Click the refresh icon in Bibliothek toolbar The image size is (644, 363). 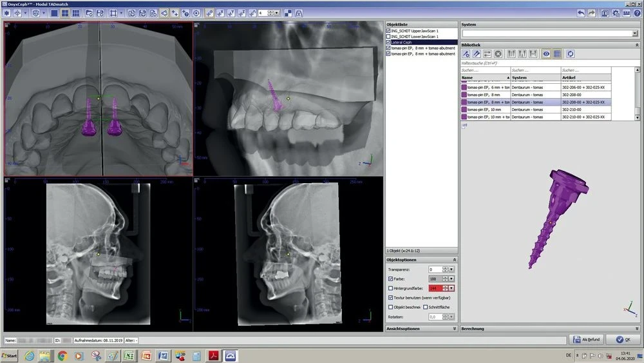point(571,54)
